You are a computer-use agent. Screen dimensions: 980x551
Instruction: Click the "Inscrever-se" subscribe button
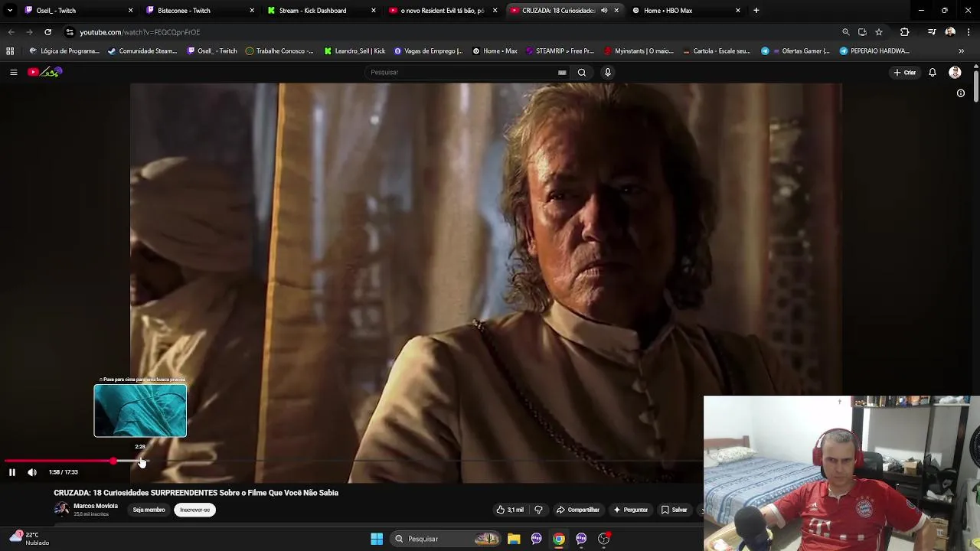[x=194, y=510]
